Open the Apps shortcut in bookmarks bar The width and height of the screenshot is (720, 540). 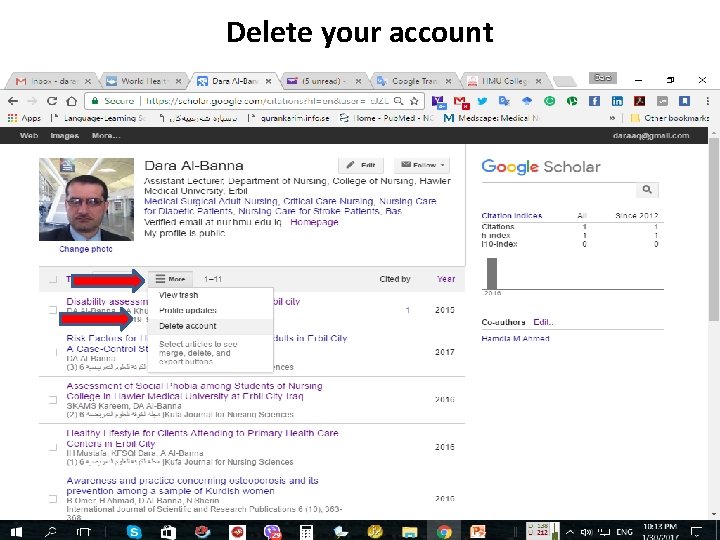tap(24, 118)
